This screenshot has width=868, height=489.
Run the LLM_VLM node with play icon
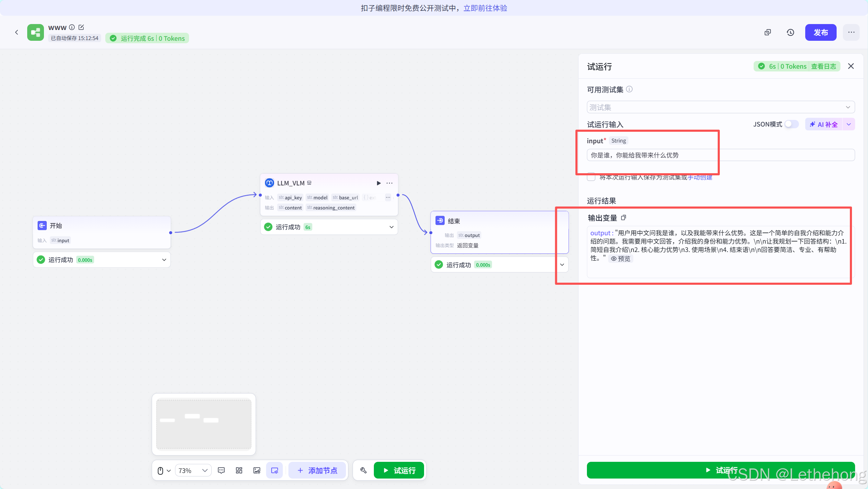pyautogui.click(x=379, y=183)
